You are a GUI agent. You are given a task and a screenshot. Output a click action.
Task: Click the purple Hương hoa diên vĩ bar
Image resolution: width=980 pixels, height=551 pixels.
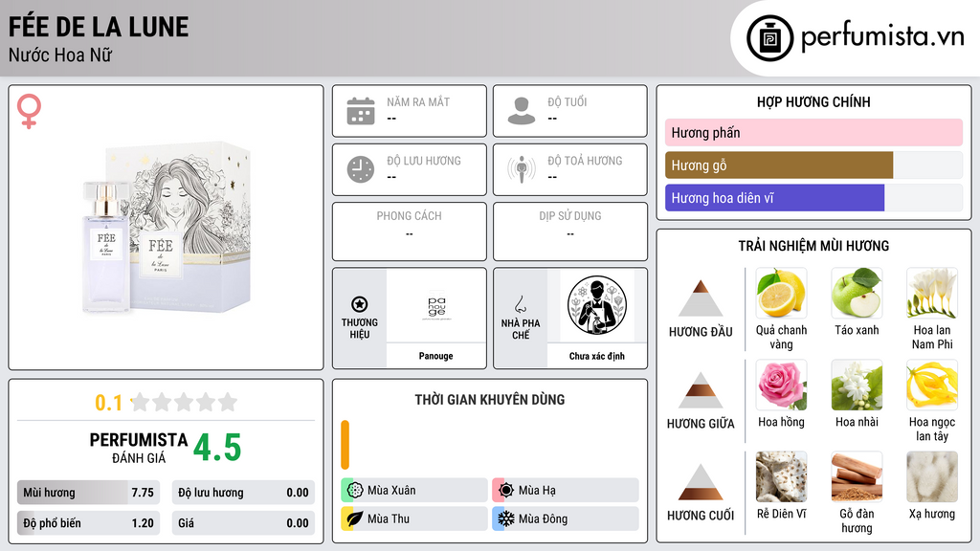(774, 197)
